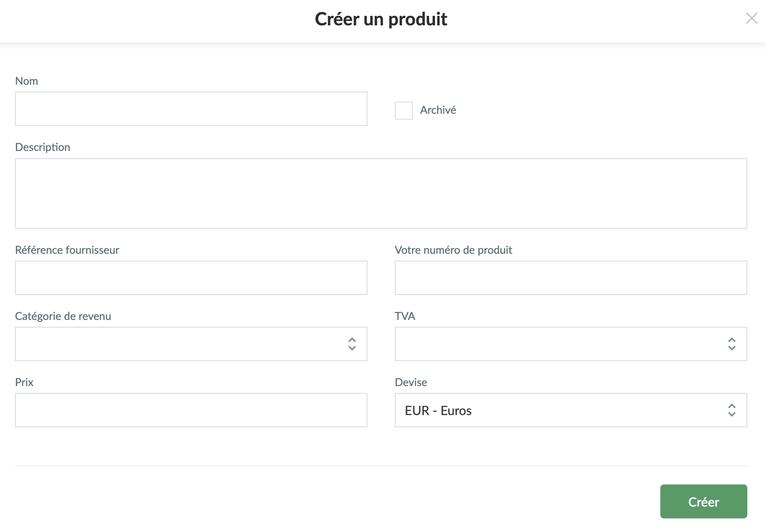The height and width of the screenshot is (532, 765).
Task: Click the Votre numéro de produit label
Action: [453, 250]
